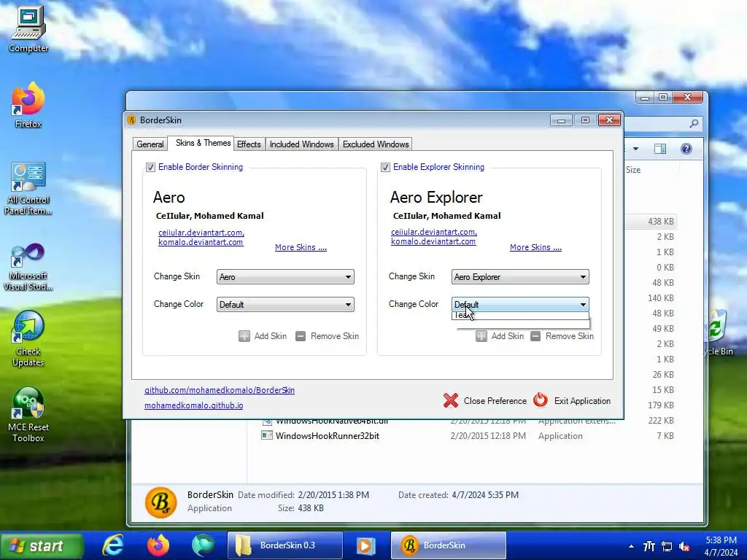Open All Control Panel Items shortcut
Viewport: 747px width, 560px height.
coord(28,188)
